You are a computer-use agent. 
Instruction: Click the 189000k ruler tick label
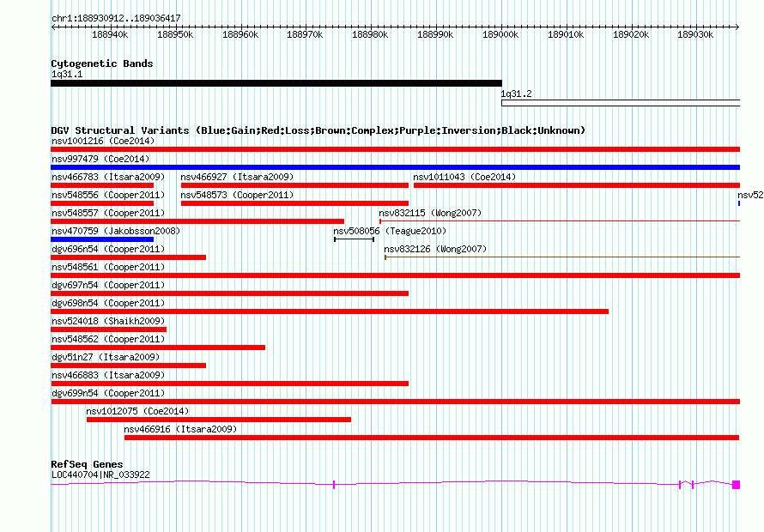pyautogui.click(x=500, y=34)
